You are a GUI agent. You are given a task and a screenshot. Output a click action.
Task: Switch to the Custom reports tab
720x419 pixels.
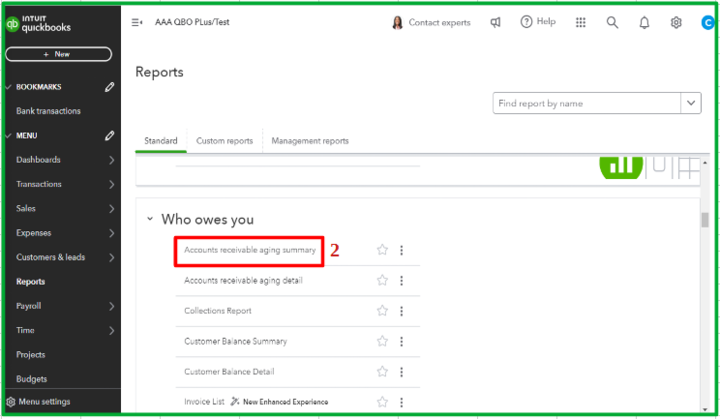(x=225, y=141)
